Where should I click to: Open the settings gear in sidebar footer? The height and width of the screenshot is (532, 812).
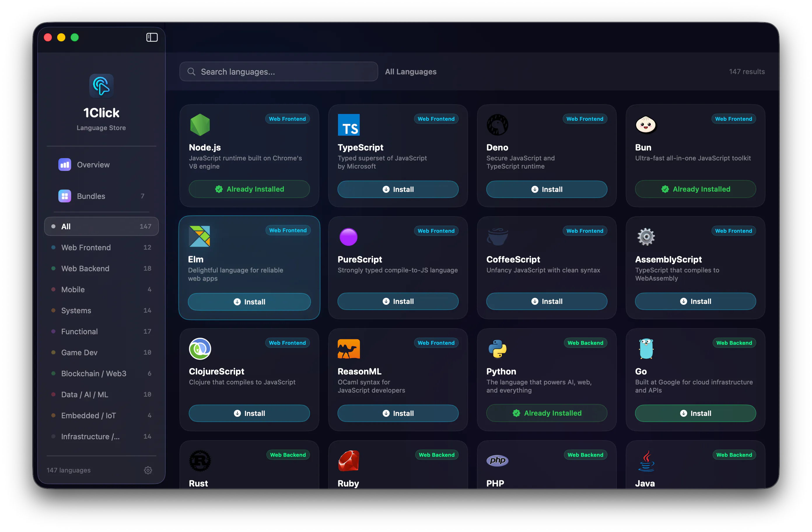(x=148, y=470)
